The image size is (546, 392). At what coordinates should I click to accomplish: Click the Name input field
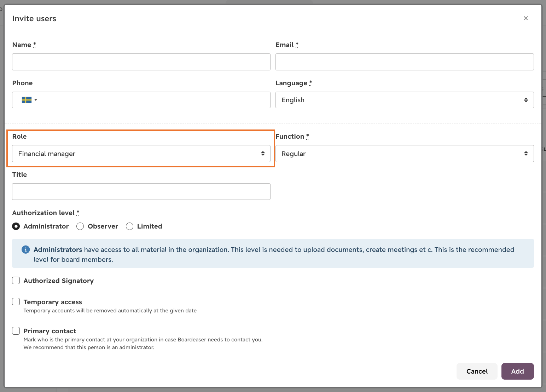[x=141, y=62]
